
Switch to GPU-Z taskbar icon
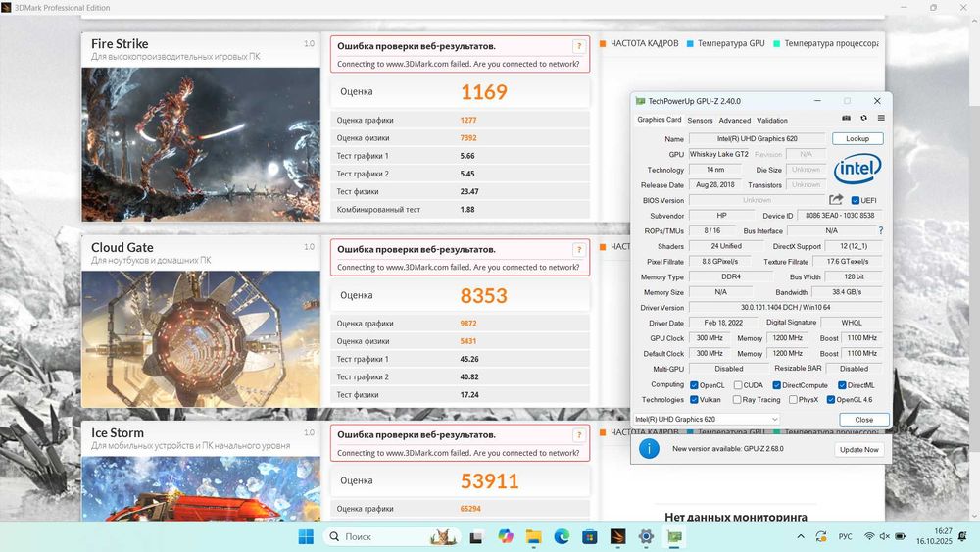pos(674,536)
